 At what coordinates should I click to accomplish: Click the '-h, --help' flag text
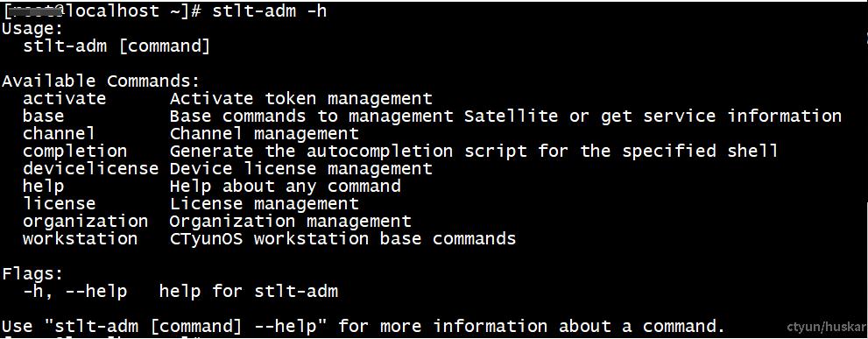pyautogui.click(x=75, y=291)
